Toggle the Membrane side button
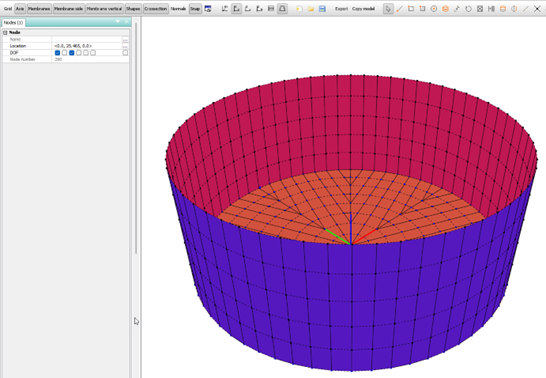Image resolution: width=546 pixels, height=378 pixels. click(69, 9)
